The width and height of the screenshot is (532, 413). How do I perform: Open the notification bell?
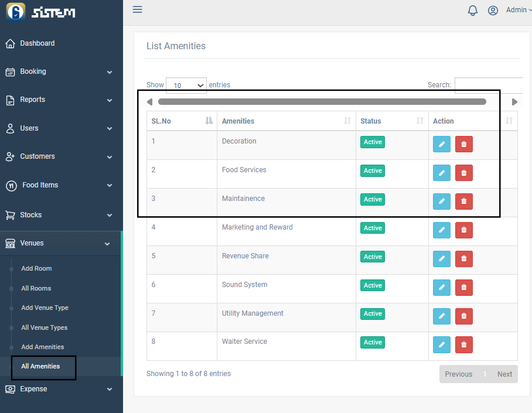pyautogui.click(x=473, y=10)
